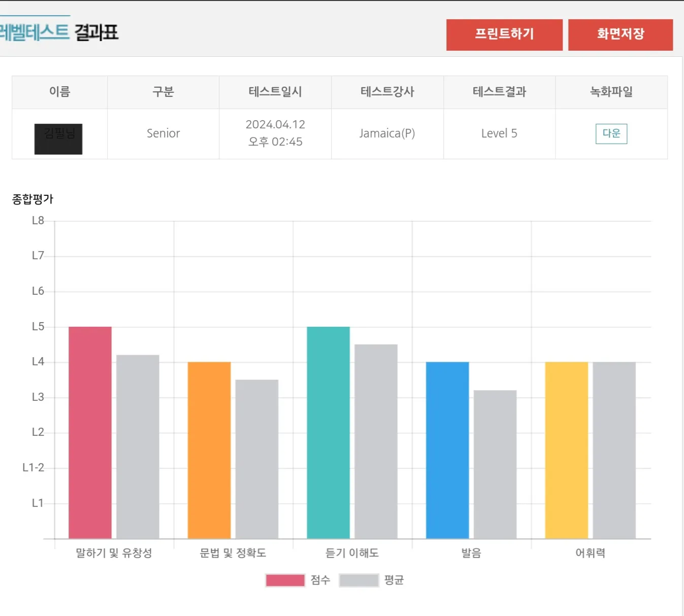Click the 평균 legend gray swatch
The height and width of the screenshot is (616, 684).
pyautogui.click(x=360, y=579)
